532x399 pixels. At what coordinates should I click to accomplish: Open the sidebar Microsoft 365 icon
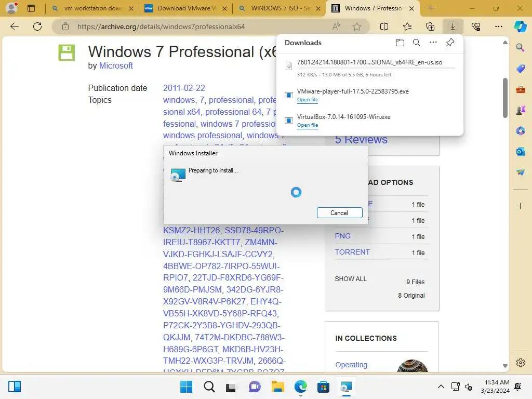coord(520,130)
